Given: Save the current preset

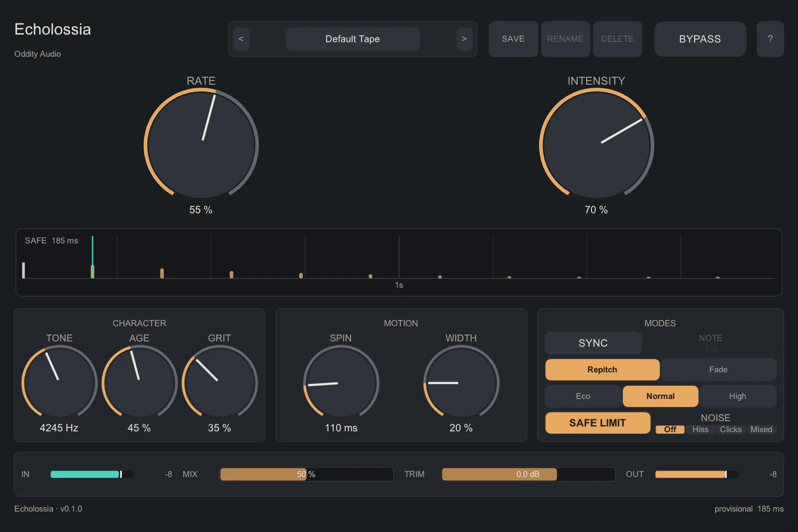Looking at the screenshot, I should [513, 39].
